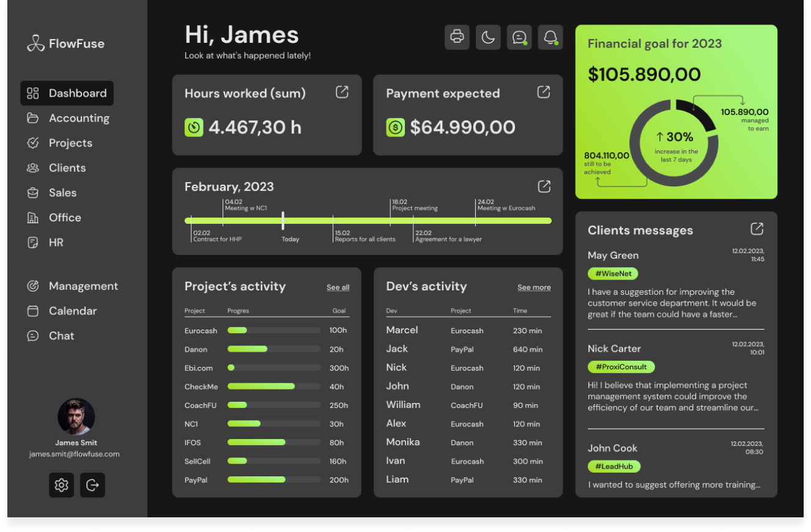The height and width of the screenshot is (532, 811).
Task: Click the #WiseNet tag on May Green's message
Action: click(612, 273)
